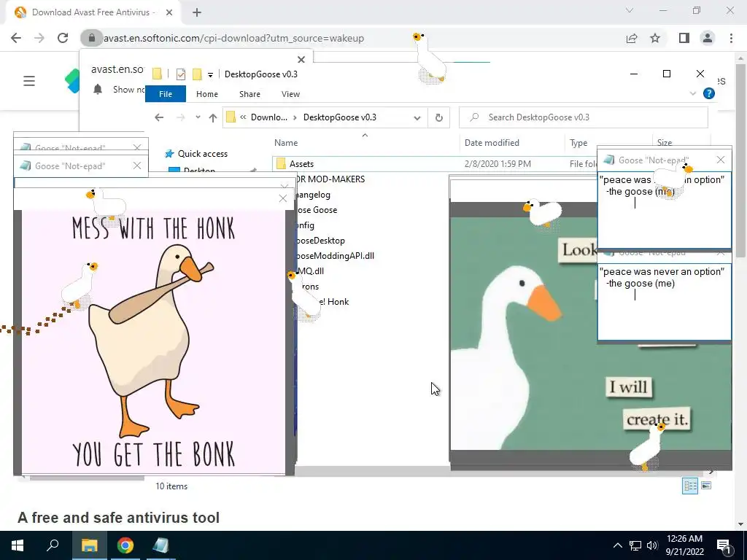This screenshot has height=560, width=747.
Task: Show hidden tray icons
Action: [617, 545]
